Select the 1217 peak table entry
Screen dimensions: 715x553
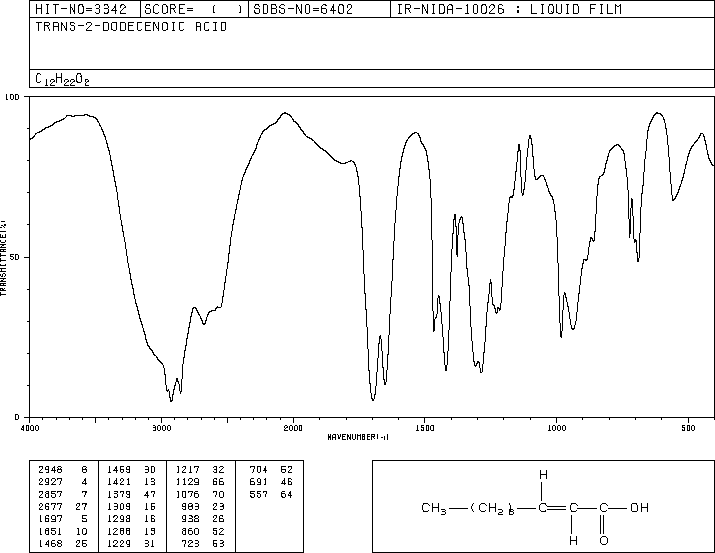point(200,470)
